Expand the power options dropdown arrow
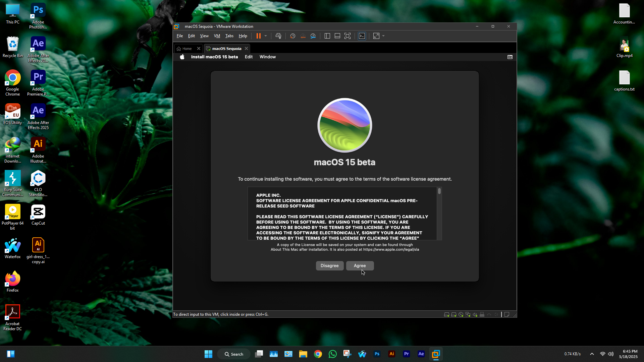The width and height of the screenshot is (644, 362). click(266, 36)
